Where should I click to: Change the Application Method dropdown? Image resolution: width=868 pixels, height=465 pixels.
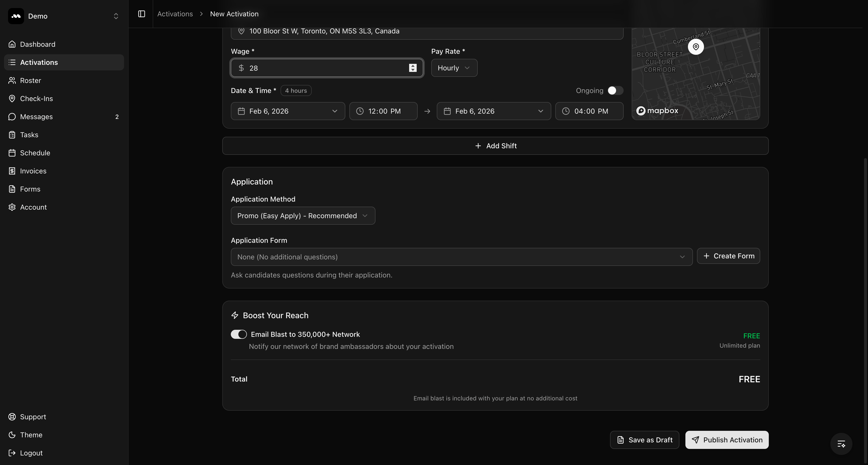303,215
